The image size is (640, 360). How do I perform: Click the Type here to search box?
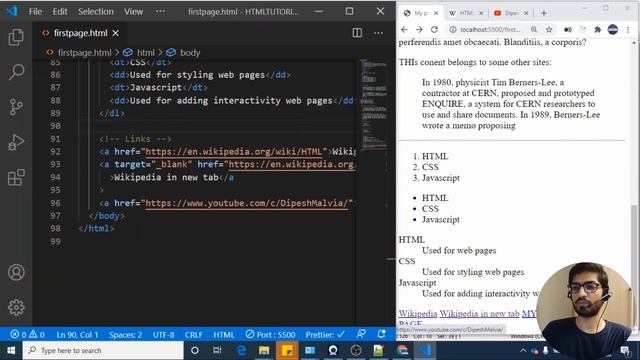pyautogui.click(x=103, y=351)
